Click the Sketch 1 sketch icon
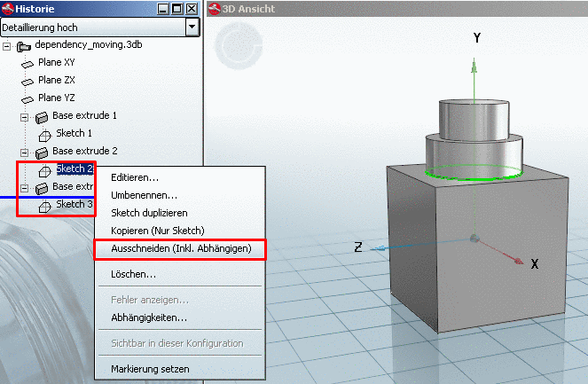 click(44, 136)
